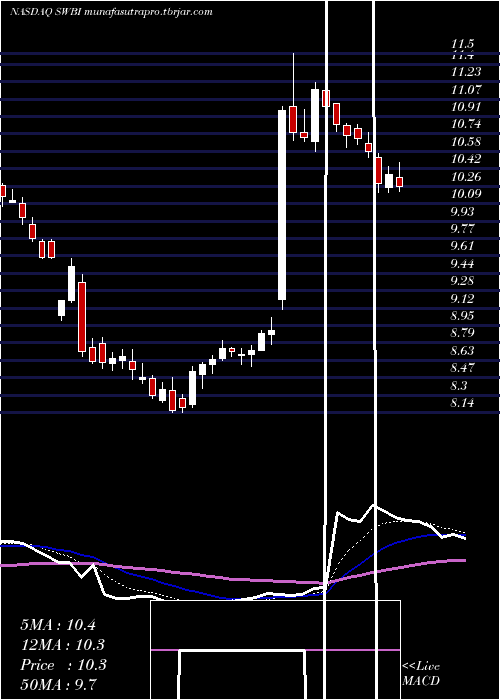This screenshot has width=500, height=700.
Task: Click the 10.42 price axis label
Action: [466, 159]
